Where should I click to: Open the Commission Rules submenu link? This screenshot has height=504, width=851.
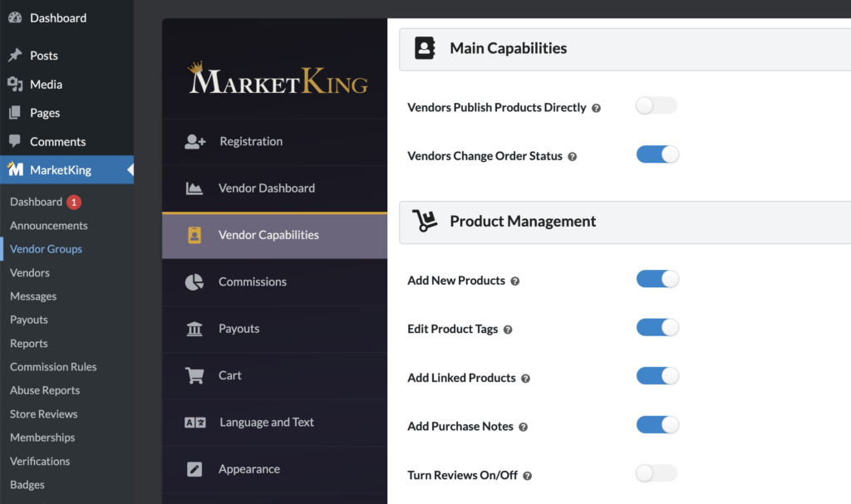tap(53, 367)
